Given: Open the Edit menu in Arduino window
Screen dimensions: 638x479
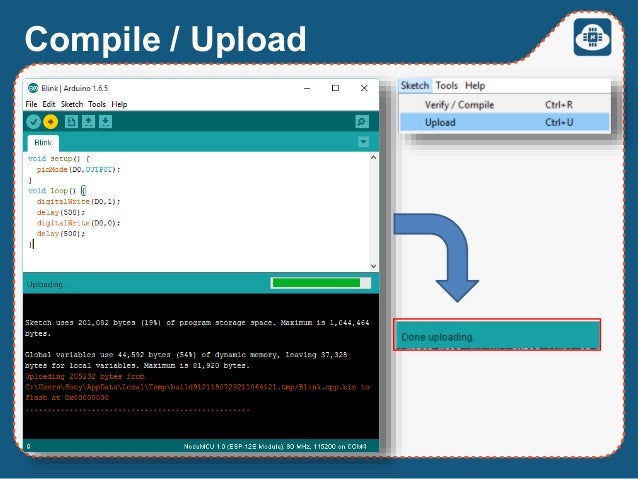Looking at the screenshot, I should coord(49,104).
